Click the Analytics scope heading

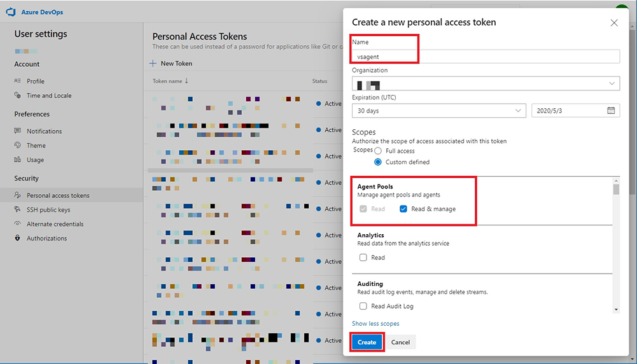click(x=370, y=235)
